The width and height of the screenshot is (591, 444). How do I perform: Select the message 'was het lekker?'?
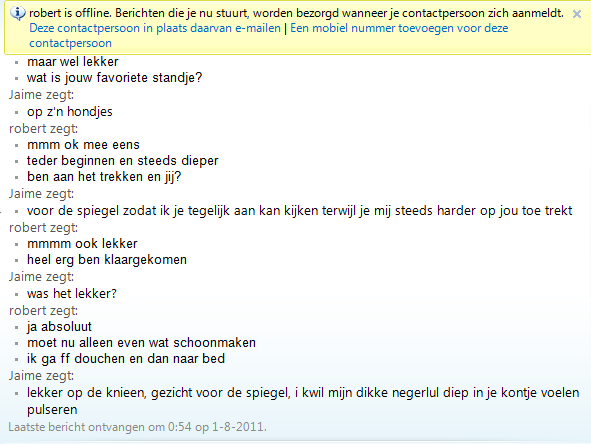pyautogui.click(x=72, y=294)
